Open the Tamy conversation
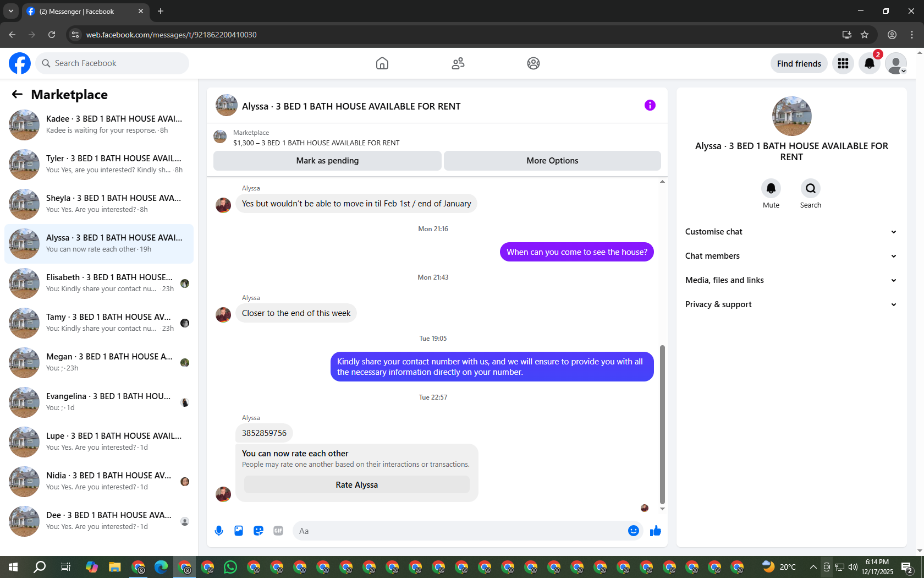The width and height of the screenshot is (924, 578). [x=99, y=323]
